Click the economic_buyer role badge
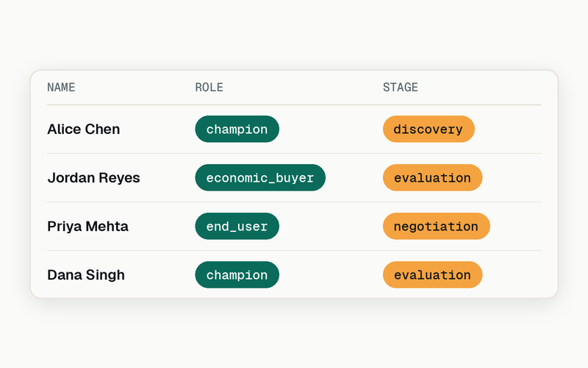The image size is (588, 368). (260, 177)
